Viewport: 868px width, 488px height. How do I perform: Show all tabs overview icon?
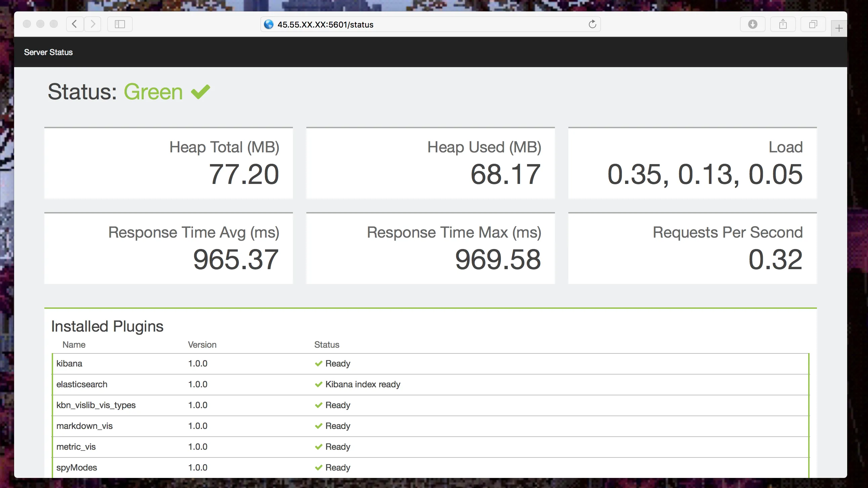point(813,24)
